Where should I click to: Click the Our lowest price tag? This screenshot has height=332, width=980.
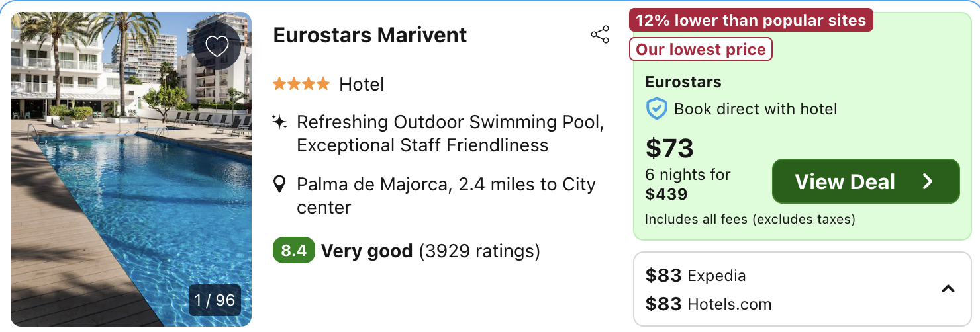(x=701, y=50)
